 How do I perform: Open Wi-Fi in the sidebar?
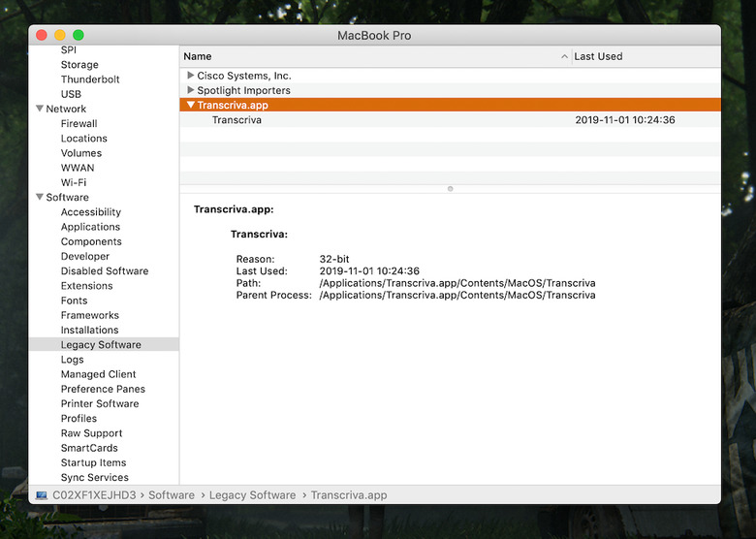(73, 182)
